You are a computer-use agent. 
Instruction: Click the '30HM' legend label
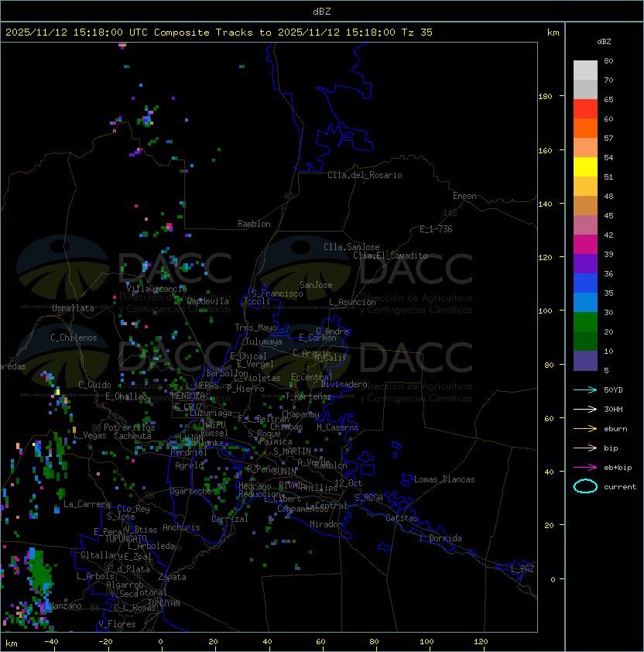pos(613,409)
